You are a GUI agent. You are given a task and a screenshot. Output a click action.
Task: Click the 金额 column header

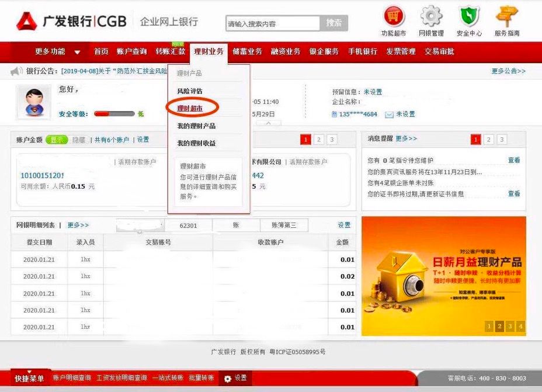coord(342,242)
